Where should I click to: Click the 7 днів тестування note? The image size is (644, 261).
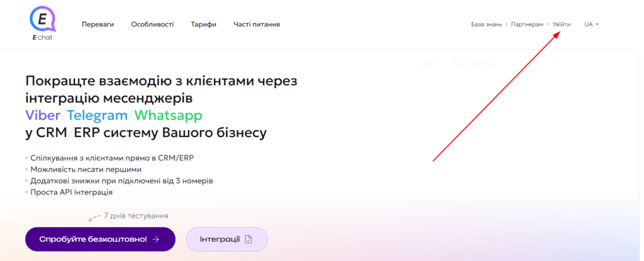pos(136,216)
